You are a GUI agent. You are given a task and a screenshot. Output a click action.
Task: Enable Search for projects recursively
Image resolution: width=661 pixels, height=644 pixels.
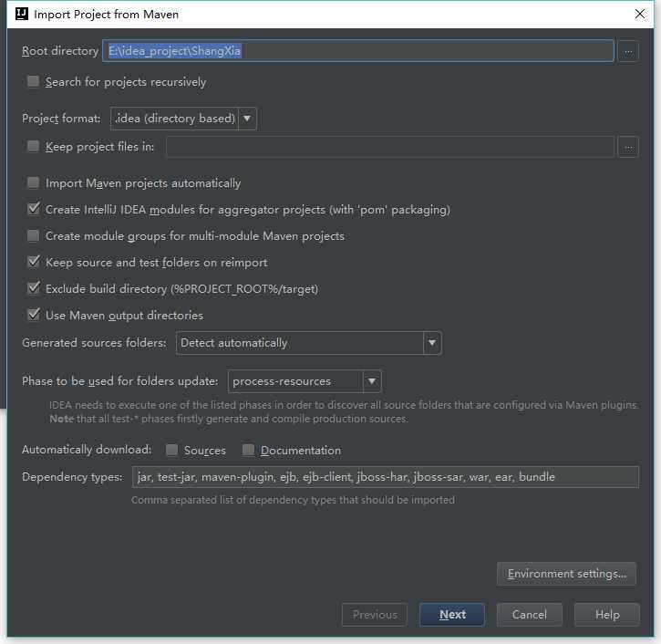coord(34,82)
